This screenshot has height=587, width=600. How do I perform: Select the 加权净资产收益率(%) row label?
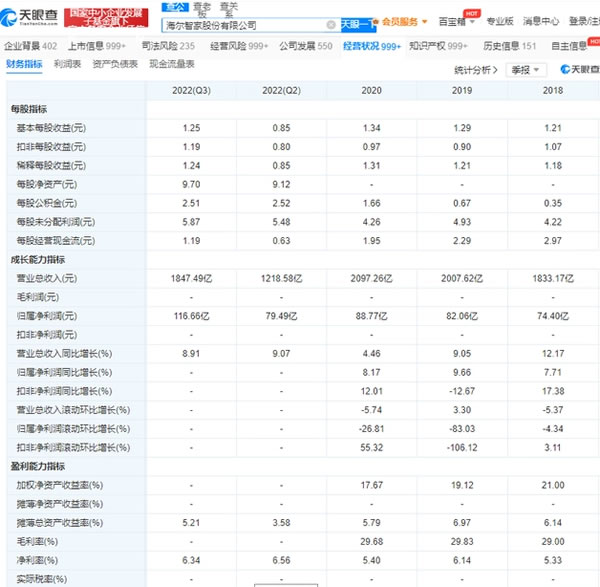(60, 485)
